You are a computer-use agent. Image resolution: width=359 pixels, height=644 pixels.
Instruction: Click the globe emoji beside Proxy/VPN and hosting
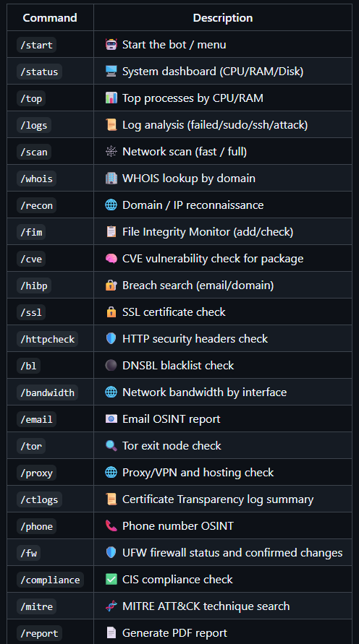tap(111, 472)
